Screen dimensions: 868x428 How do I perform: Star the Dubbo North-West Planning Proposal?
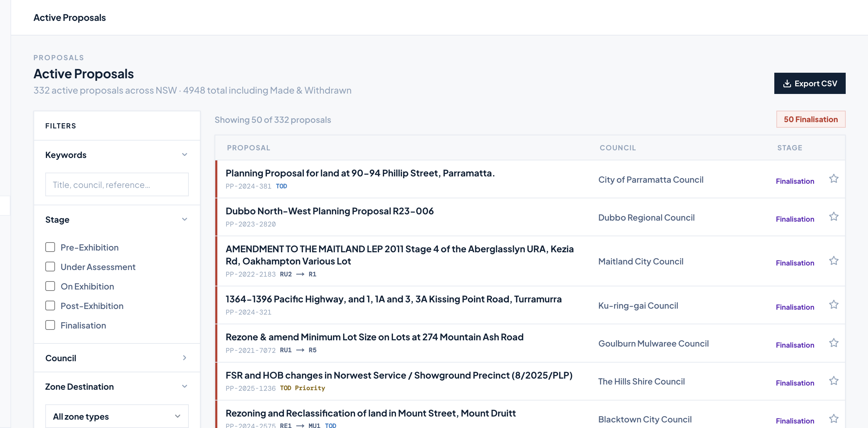click(x=834, y=216)
